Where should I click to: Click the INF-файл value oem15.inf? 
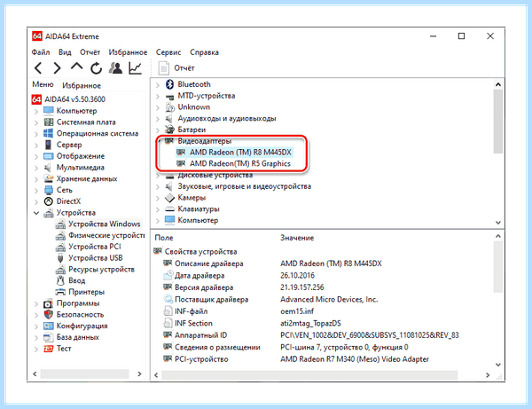pos(297,311)
